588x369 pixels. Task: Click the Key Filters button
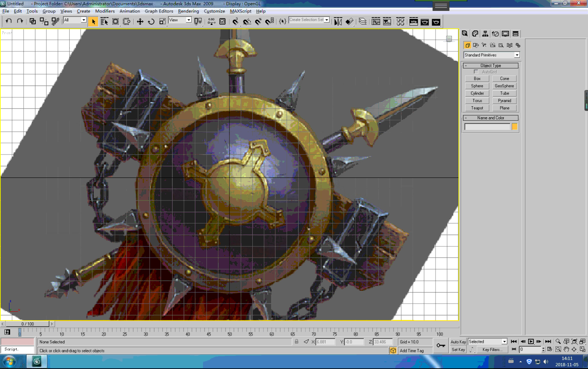click(492, 350)
